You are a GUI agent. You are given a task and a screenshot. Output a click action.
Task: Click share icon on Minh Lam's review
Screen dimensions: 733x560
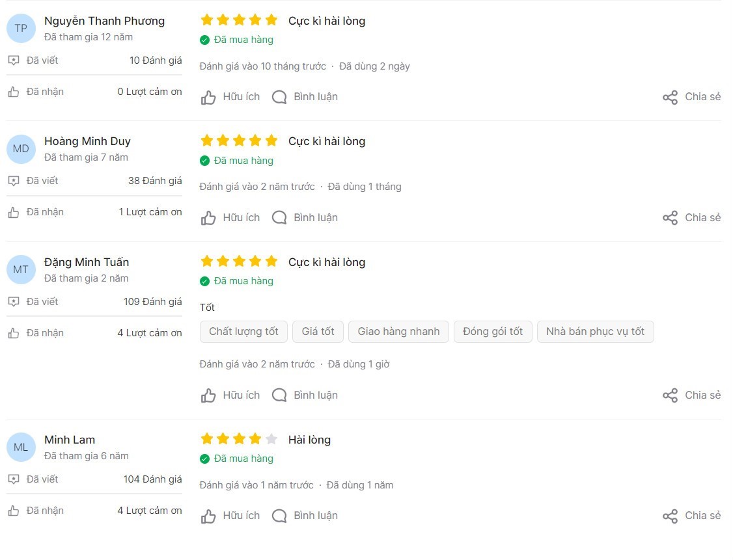point(670,516)
